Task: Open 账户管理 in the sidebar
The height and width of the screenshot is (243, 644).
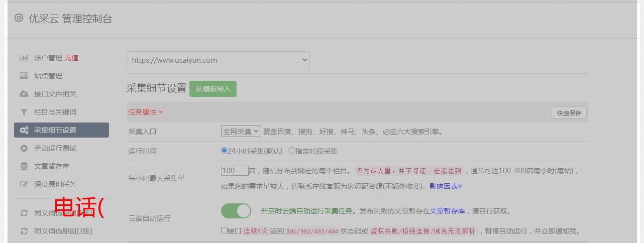Action: (x=48, y=58)
